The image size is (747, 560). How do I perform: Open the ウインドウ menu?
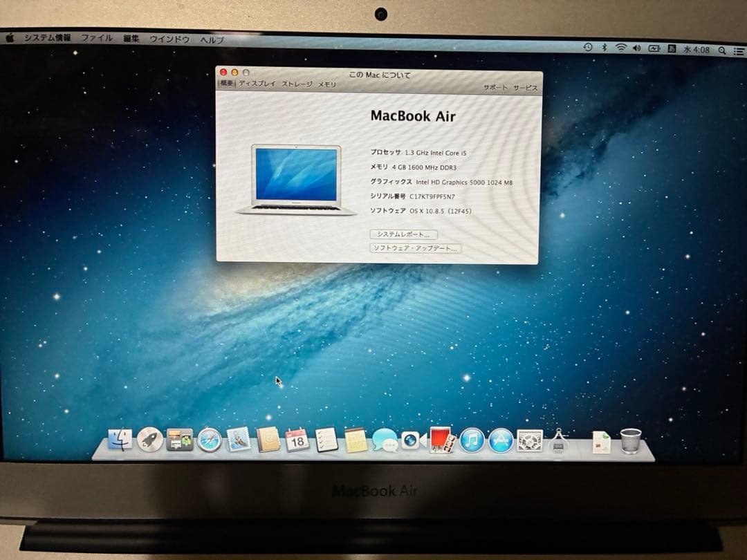pyautogui.click(x=169, y=39)
